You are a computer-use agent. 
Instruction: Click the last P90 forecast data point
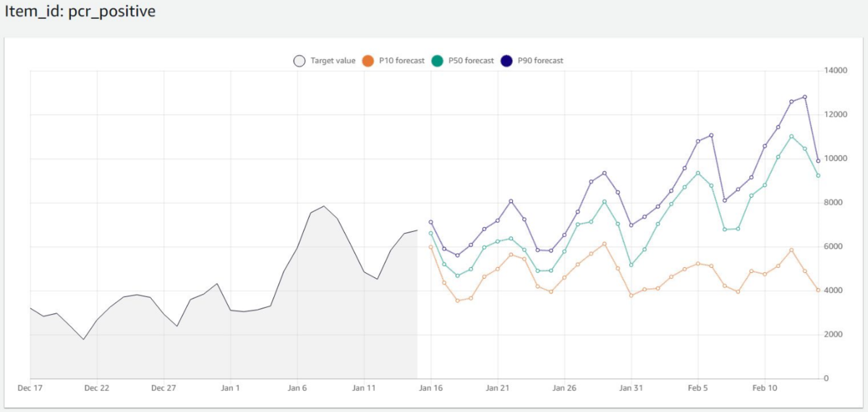click(818, 161)
